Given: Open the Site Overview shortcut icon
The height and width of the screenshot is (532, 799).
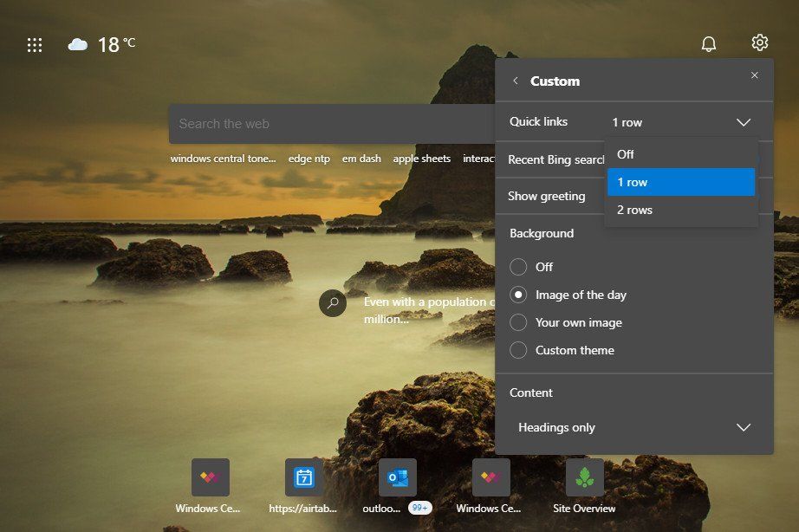Looking at the screenshot, I should 585,477.
